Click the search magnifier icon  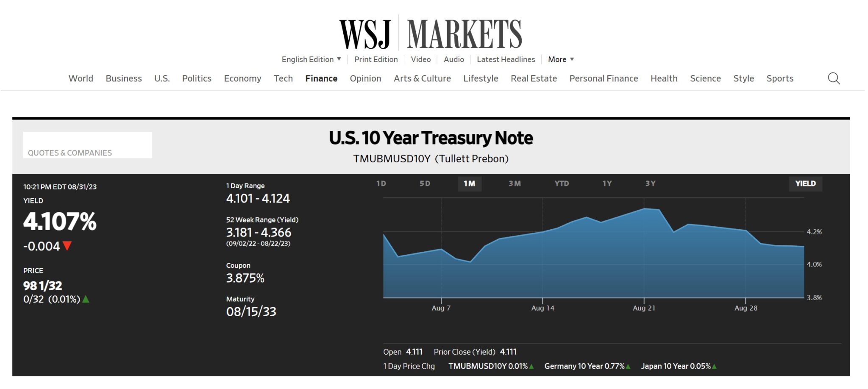pyautogui.click(x=833, y=78)
